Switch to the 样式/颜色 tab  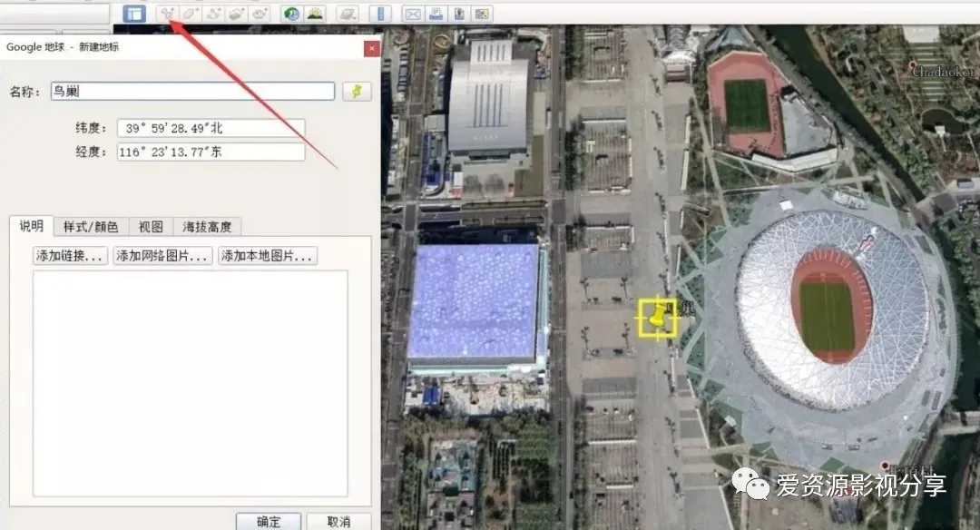(91, 227)
